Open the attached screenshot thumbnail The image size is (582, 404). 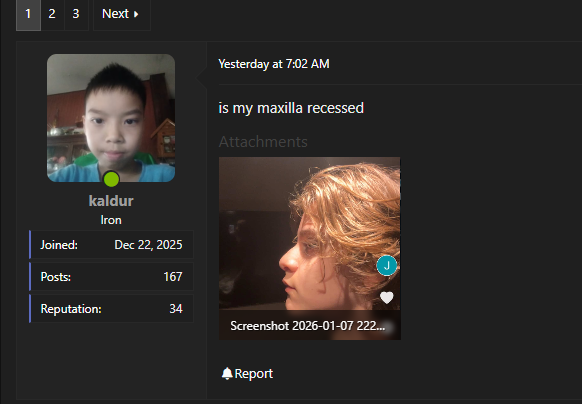(310, 234)
